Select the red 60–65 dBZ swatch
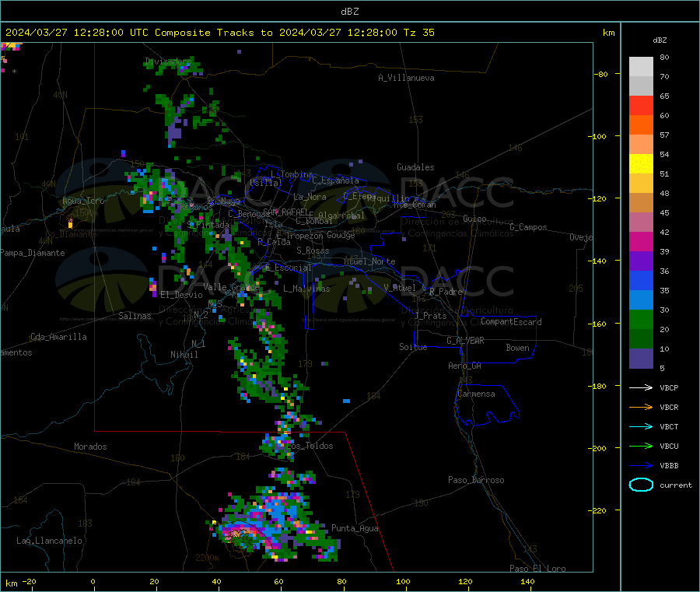The width and height of the screenshot is (700, 592). [x=641, y=105]
